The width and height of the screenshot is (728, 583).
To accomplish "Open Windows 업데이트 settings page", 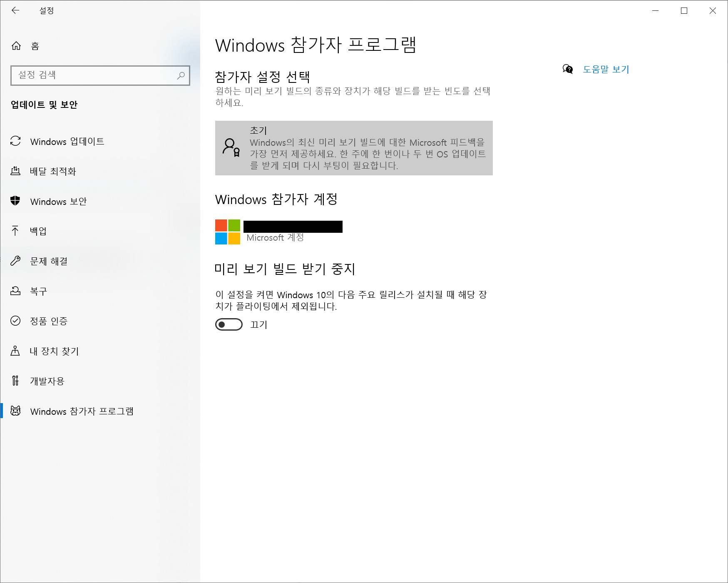I will tap(100, 142).
